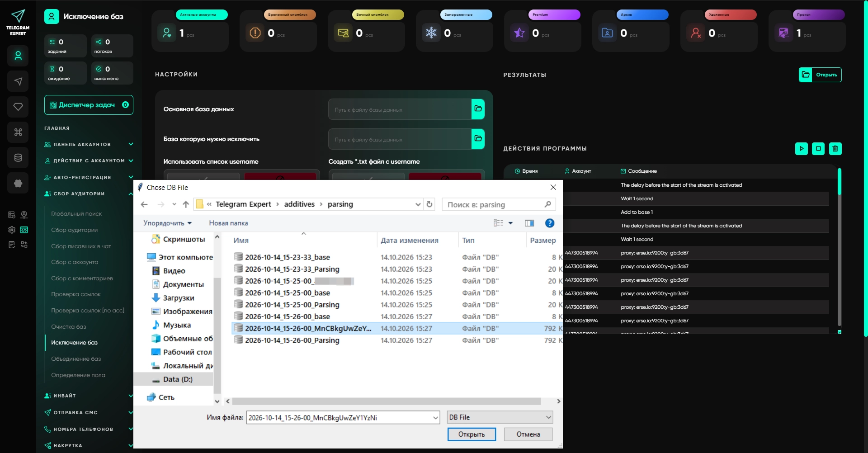Click the file list horizontal scrollbar
The height and width of the screenshot is (453, 868).
[387, 401]
